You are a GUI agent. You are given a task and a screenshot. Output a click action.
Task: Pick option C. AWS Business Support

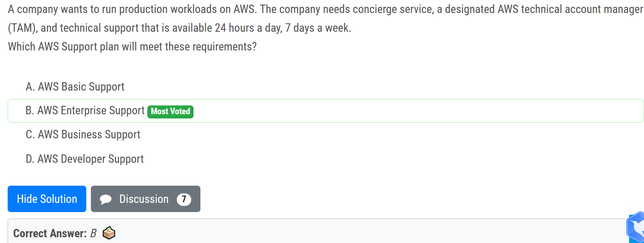(83, 134)
